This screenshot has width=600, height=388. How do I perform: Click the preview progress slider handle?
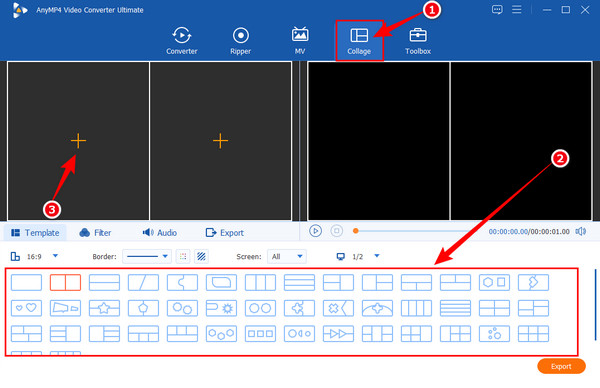(355, 231)
